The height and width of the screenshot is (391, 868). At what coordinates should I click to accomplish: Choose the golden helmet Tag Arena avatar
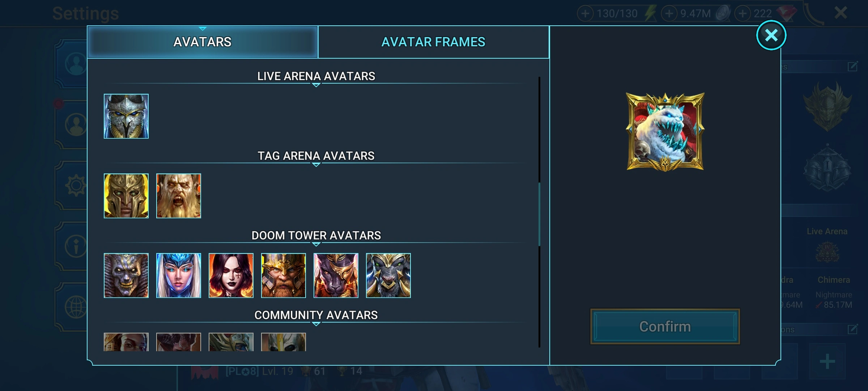point(126,196)
